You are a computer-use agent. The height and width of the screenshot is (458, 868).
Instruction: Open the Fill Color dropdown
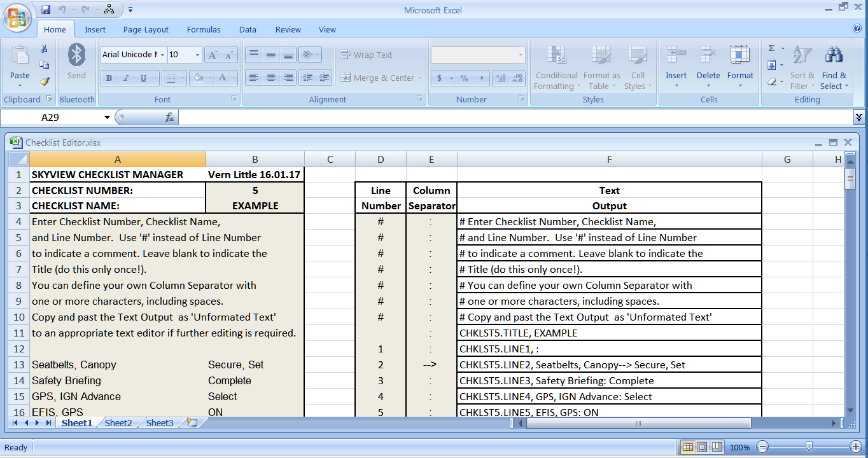tap(208, 78)
